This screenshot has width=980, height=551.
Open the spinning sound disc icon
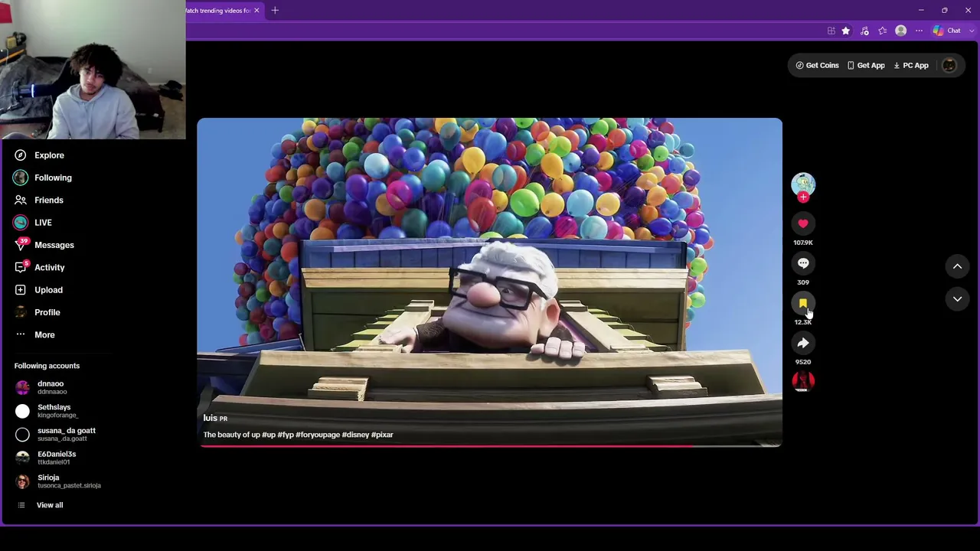click(x=803, y=381)
